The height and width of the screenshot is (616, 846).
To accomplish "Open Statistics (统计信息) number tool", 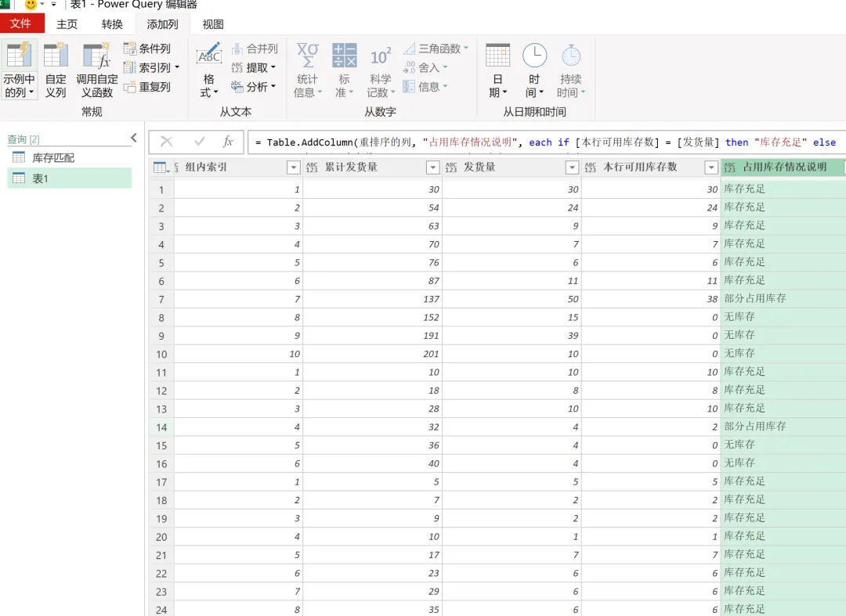I will (308, 70).
